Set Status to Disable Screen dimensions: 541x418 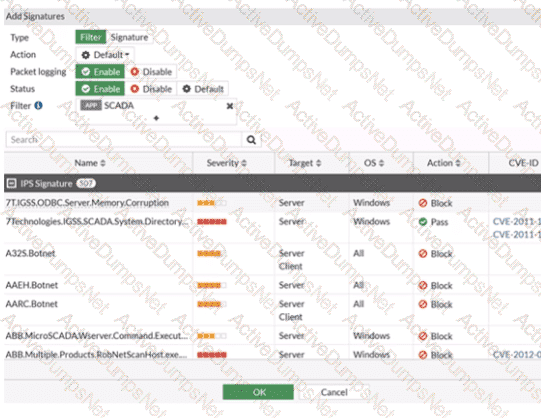pos(151,89)
